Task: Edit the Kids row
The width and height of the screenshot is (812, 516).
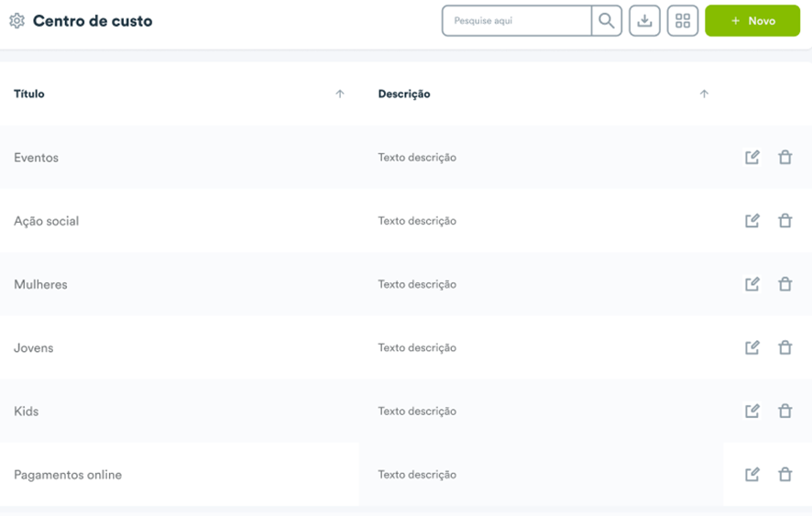Action: (x=752, y=411)
